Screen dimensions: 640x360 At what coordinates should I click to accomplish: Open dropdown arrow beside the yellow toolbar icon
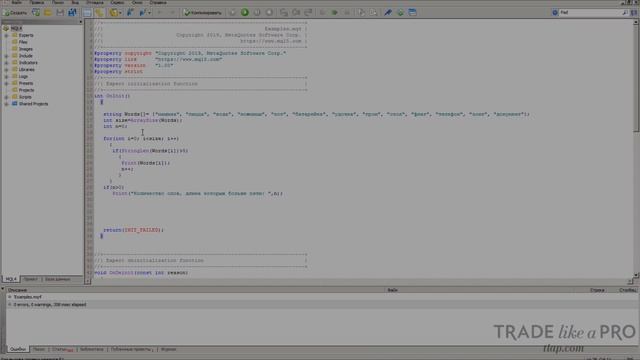click(120, 13)
